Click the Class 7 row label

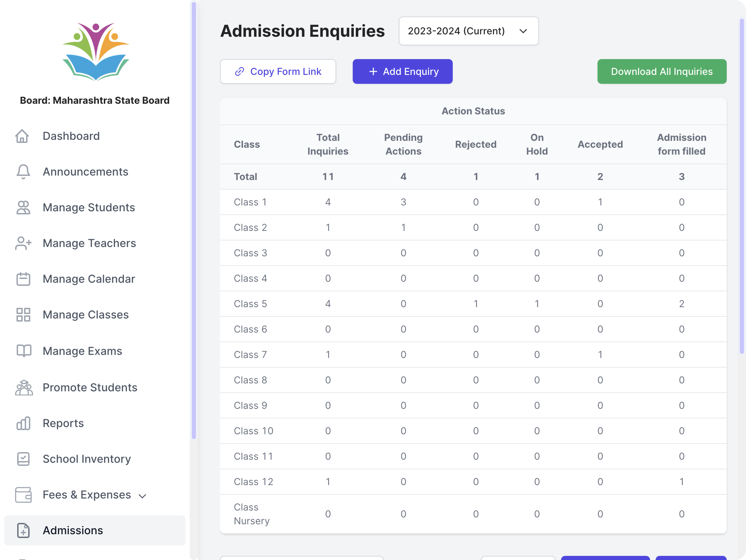(250, 355)
